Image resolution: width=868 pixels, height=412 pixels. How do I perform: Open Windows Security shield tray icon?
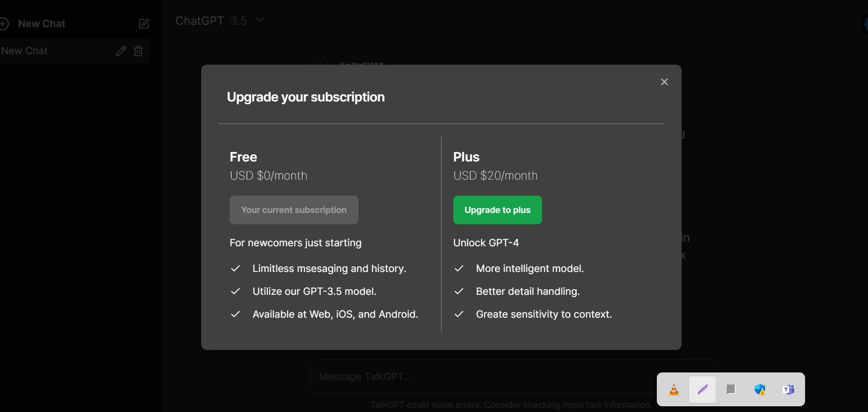coord(760,390)
